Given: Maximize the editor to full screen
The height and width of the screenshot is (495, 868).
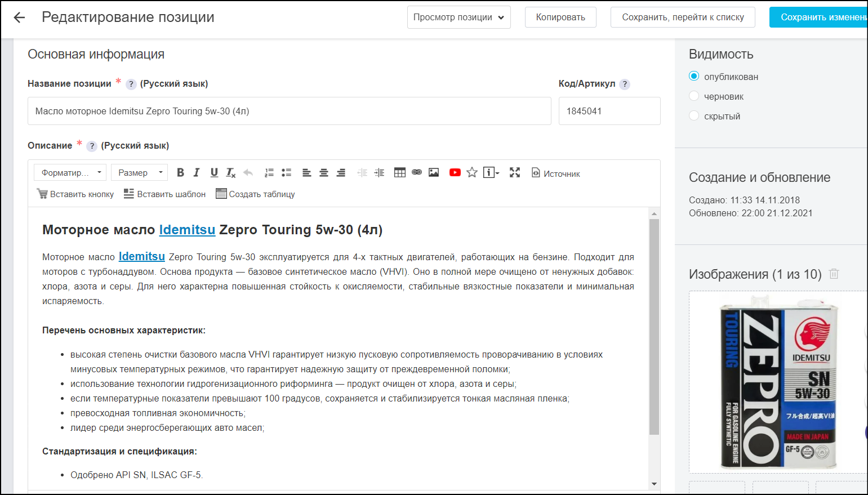Looking at the screenshot, I should pos(515,172).
